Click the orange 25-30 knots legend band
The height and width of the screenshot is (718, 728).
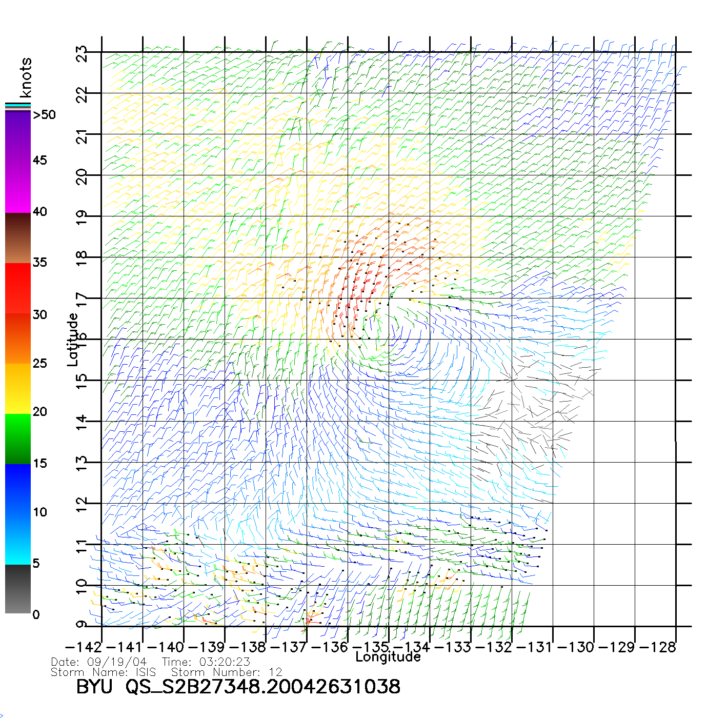(x=18, y=338)
